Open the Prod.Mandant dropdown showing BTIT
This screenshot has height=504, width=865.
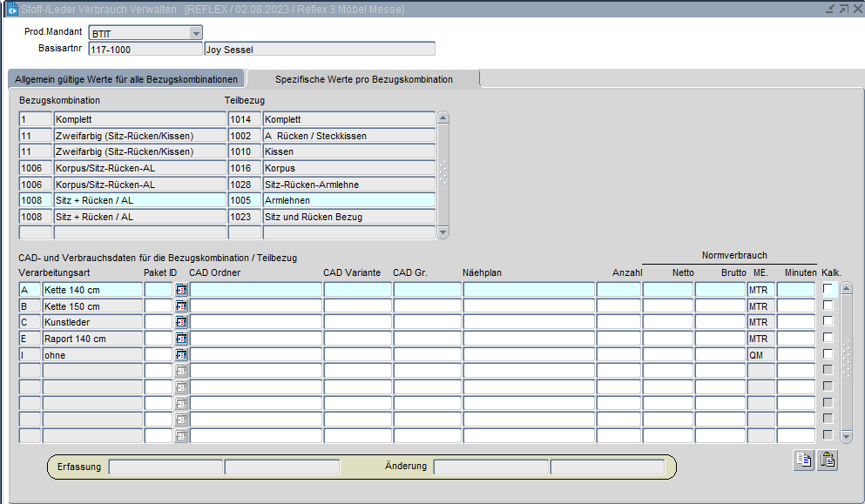click(x=196, y=33)
